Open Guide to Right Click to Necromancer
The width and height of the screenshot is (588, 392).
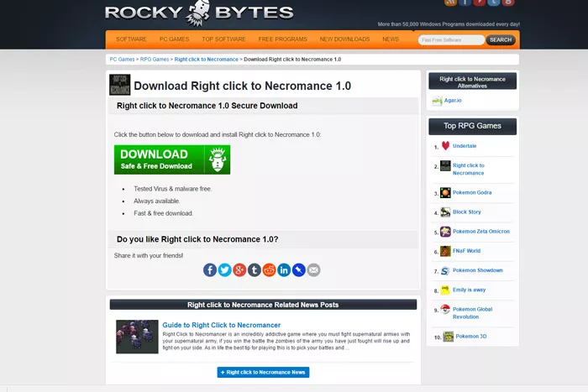point(221,325)
